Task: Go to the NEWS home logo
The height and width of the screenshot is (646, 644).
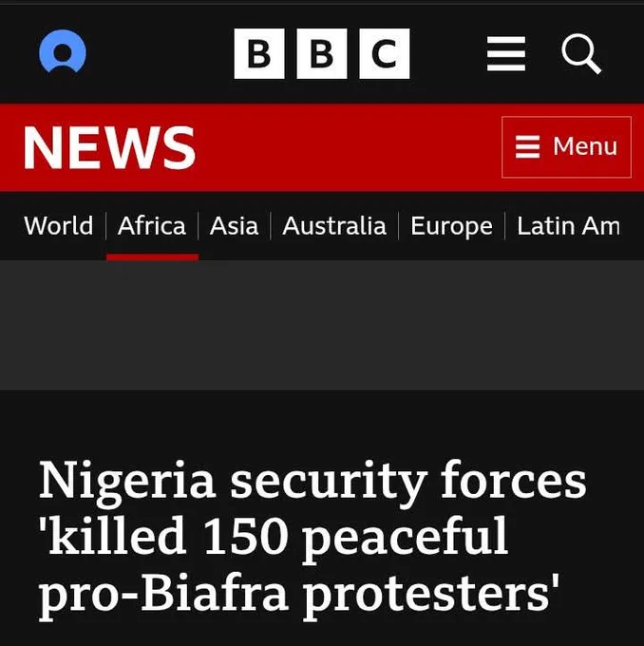Action: point(109,147)
